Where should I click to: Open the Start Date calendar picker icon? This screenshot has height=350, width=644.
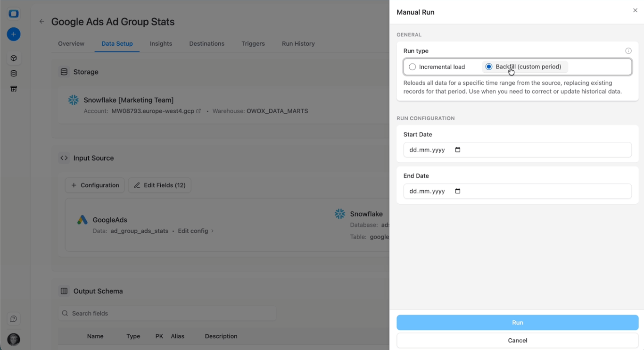[458, 150]
